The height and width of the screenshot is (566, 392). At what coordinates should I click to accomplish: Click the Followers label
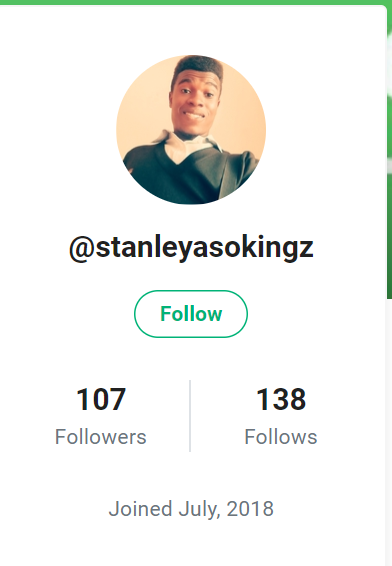(x=101, y=437)
